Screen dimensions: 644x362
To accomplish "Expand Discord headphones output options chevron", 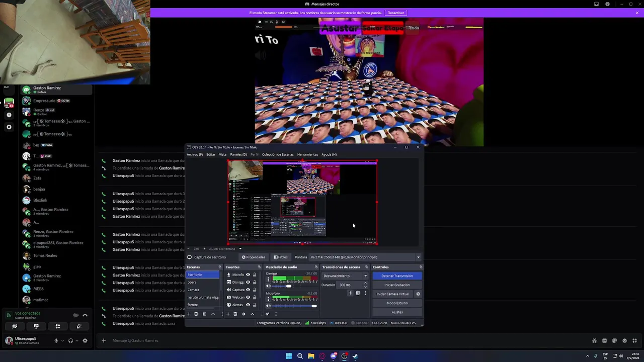I will click(76, 340).
